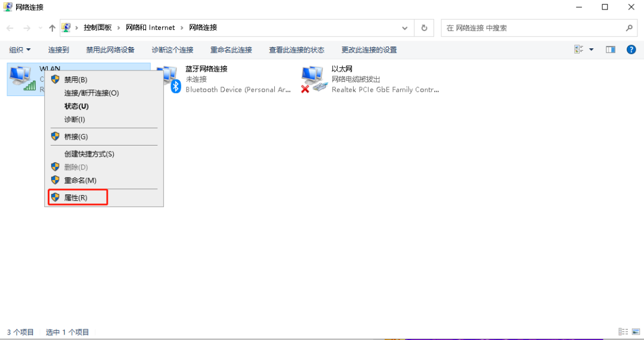The width and height of the screenshot is (644, 340).
Task: Click the window title icon
Action: [x=8, y=7]
